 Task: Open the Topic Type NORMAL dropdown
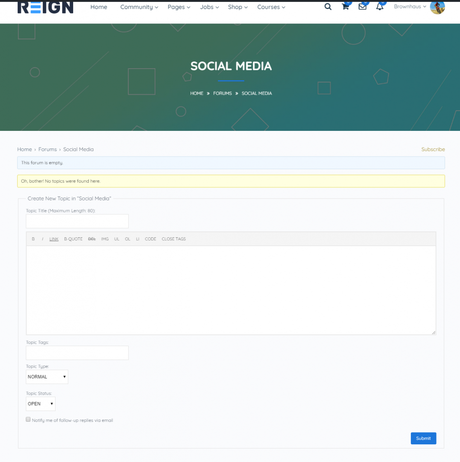click(47, 377)
